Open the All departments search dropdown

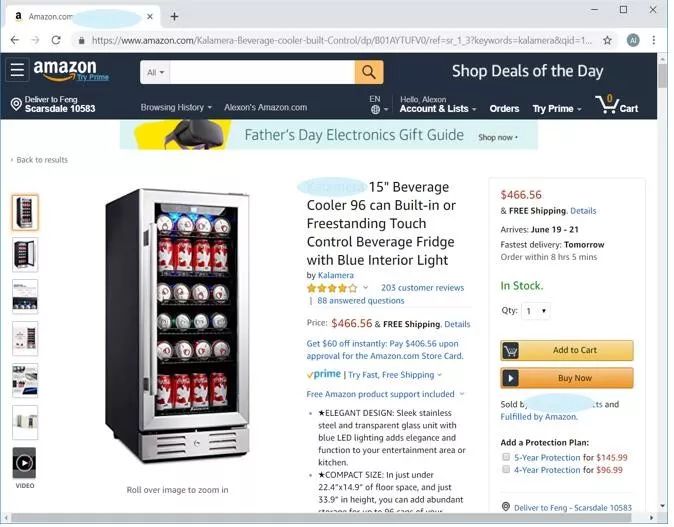pyautogui.click(x=155, y=72)
